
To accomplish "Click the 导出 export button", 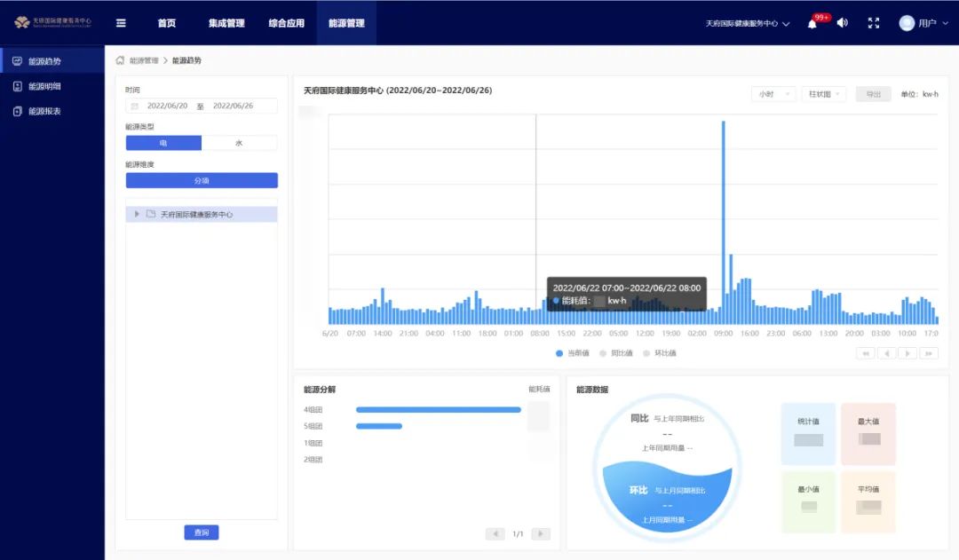I will (x=873, y=94).
